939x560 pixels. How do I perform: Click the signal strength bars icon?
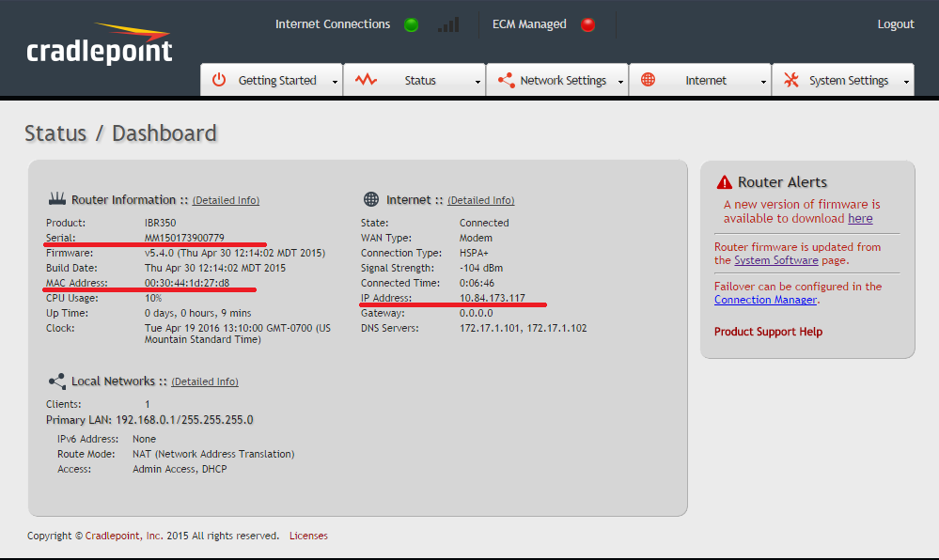click(448, 24)
